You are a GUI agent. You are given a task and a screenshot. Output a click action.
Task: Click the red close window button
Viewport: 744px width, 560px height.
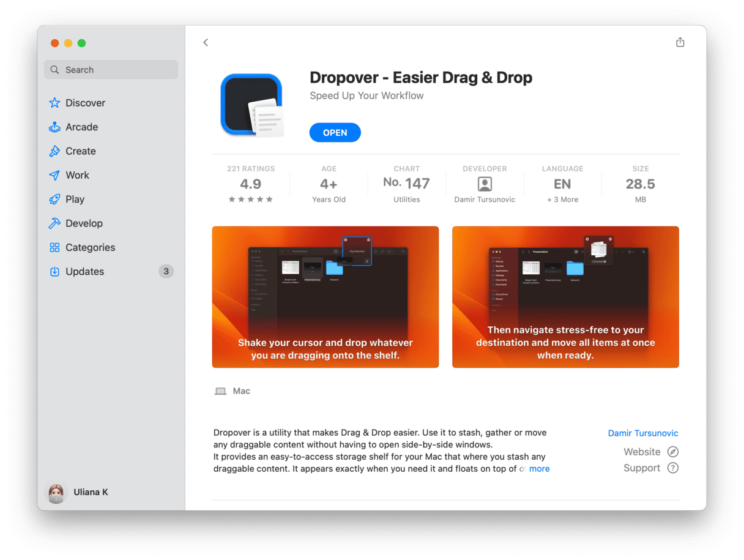click(x=54, y=43)
